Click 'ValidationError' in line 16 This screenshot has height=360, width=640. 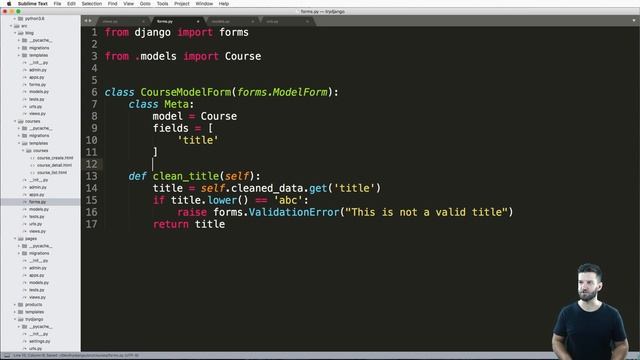(x=294, y=212)
